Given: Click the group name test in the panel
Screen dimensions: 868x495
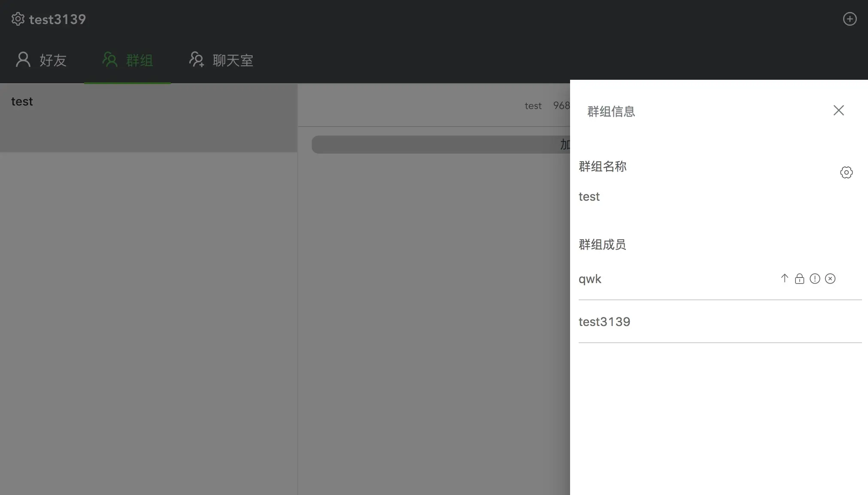Looking at the screenshot, I should (x=589, y=196).
